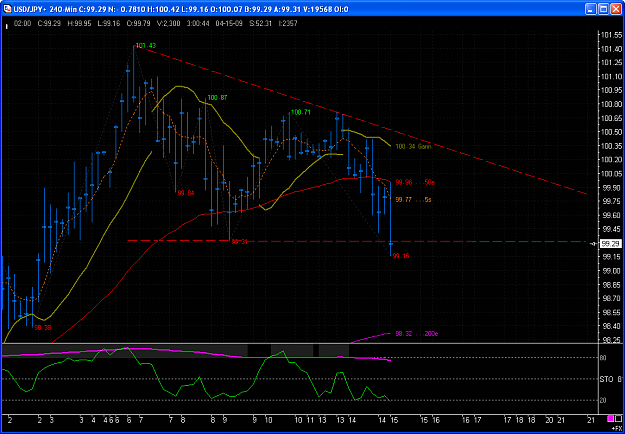The width and height of the screenshot is (625, 434).
Task: Click the 3:00:44 countdown value
Action: [x=199, y=24]
